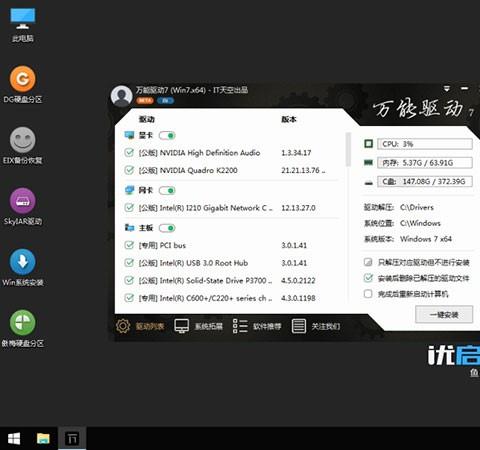Uncheck Intel USB 3.0 Root Hub driver

coord(129,263)
